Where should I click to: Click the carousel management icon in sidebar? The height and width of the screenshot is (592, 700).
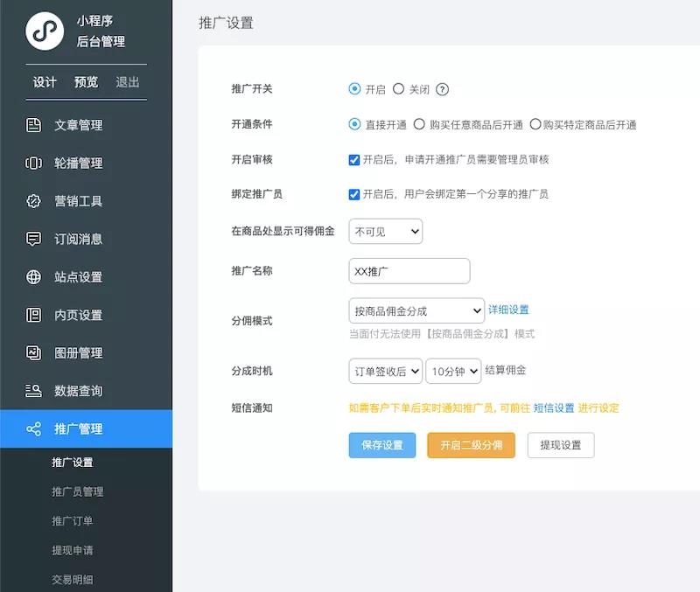(x=34, y=163)
